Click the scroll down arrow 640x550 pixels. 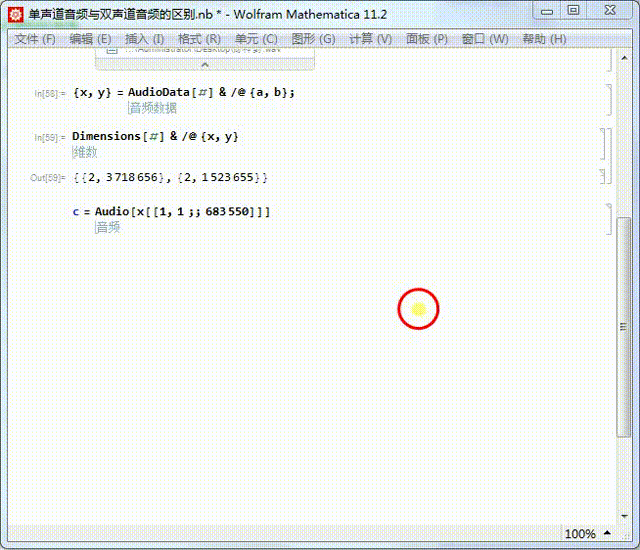[x=624, y=517]
